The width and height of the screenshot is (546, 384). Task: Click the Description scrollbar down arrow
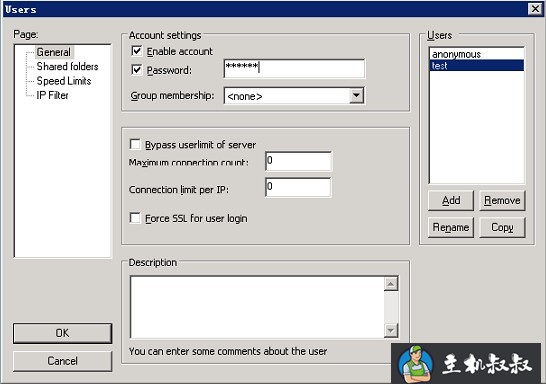391,330
